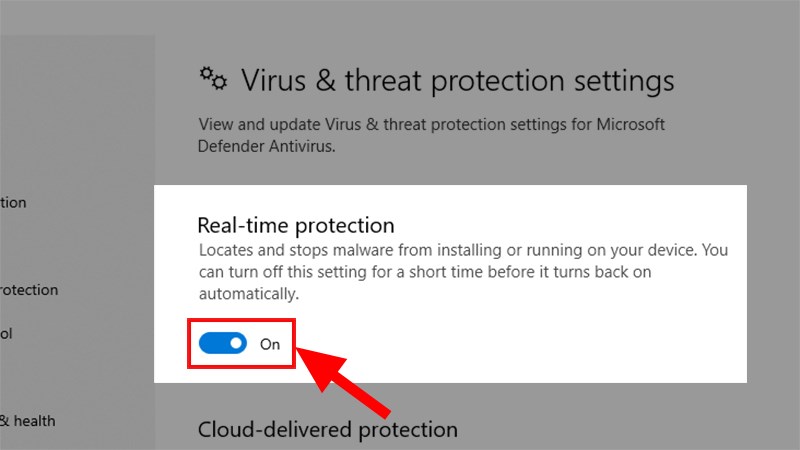Click the red arrow annotation's head
The height and width of the screenshot is (450, 800).
coord(319,365)
